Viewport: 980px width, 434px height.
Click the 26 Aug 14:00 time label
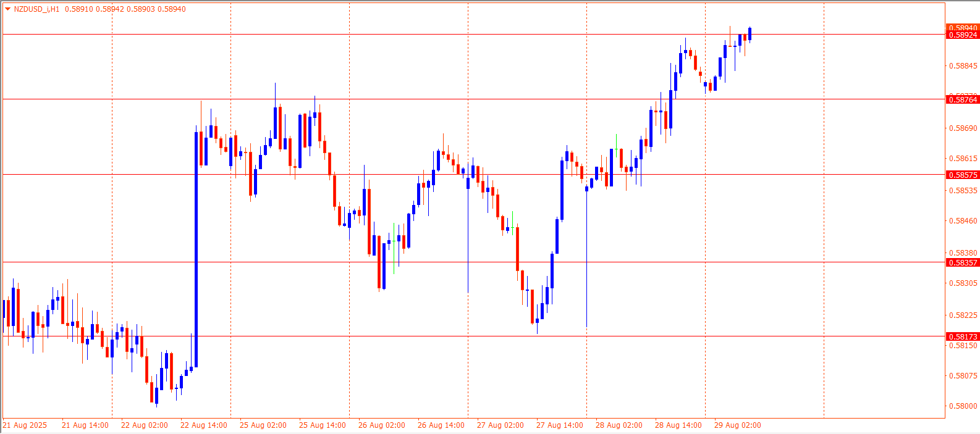pos(441,425)
